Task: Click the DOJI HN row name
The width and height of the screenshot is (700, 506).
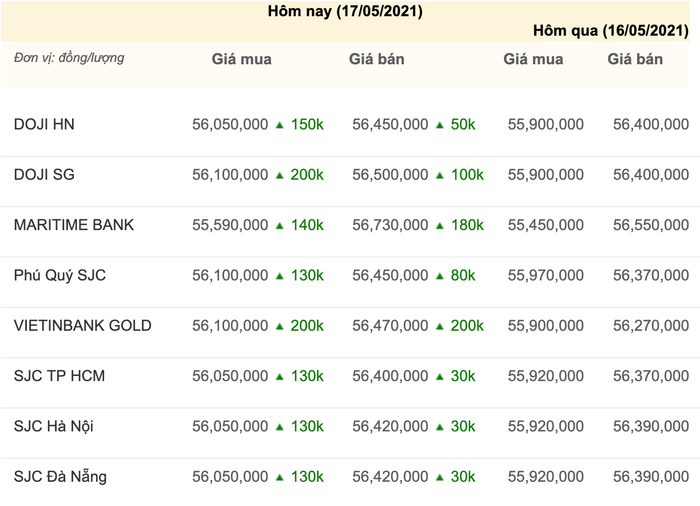Action: tap(44, 124)
